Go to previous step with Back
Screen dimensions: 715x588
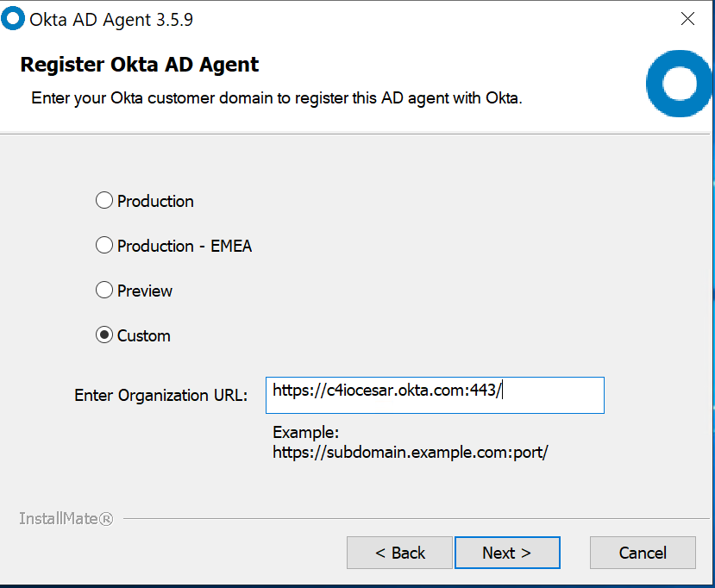coord(399,553)
